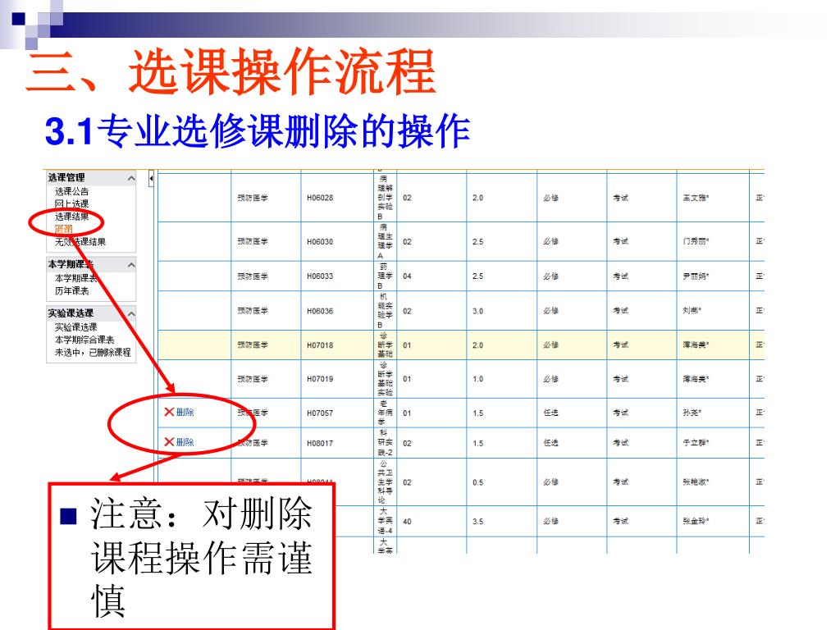Image resolution: width=840 pixels, height=630 pixels.
Task: Click the 删除 link for course H07057
Action: pos(185,412)
